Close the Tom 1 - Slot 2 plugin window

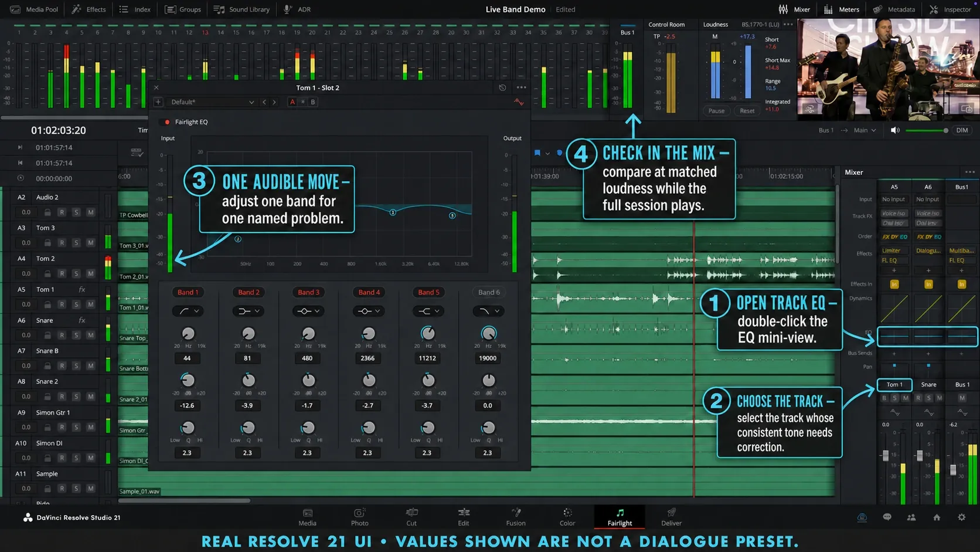pyautogui.click(x=156, y=87)
